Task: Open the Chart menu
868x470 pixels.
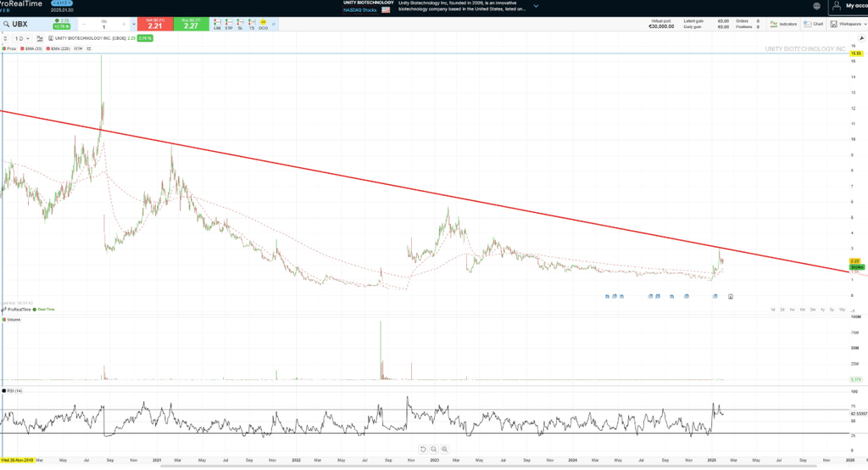Action: 814,24
